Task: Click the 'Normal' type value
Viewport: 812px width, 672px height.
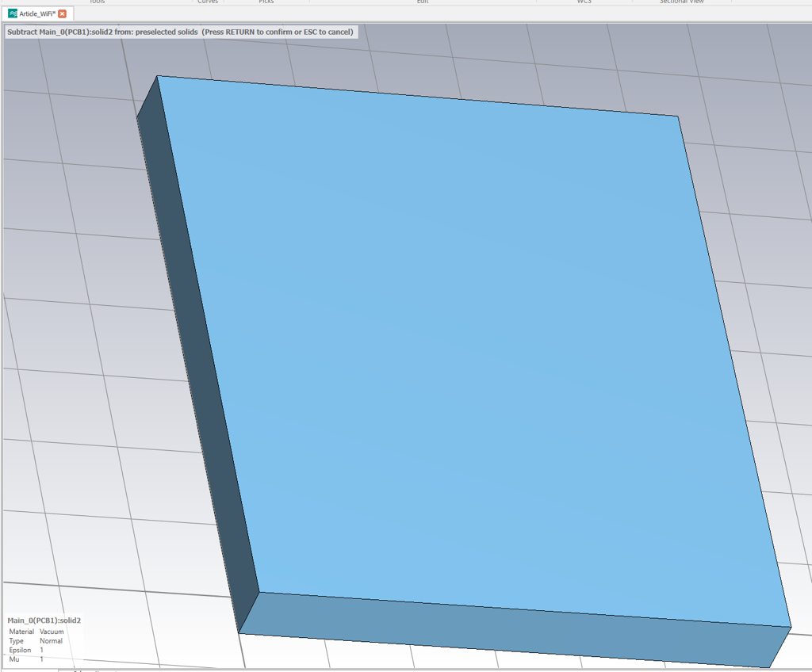Action: [52, 641]
